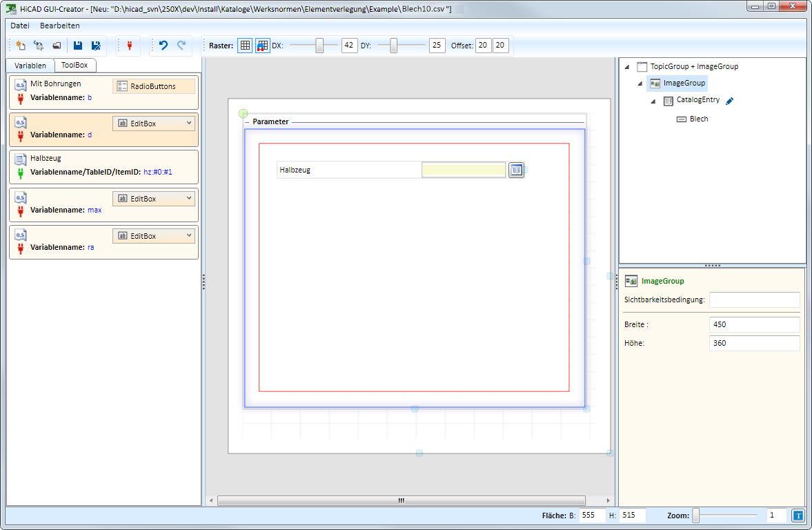Click the Save icon in the toolbar
Screen dimensions: 812x530
[x=78, y=46]
